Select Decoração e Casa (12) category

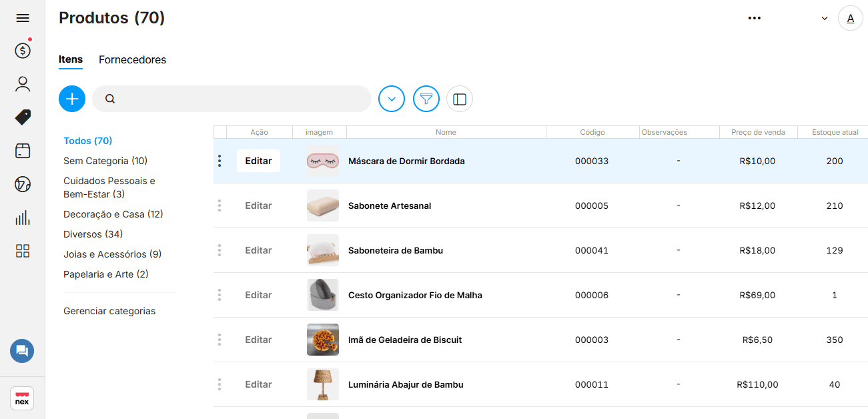tap(113, 214)
